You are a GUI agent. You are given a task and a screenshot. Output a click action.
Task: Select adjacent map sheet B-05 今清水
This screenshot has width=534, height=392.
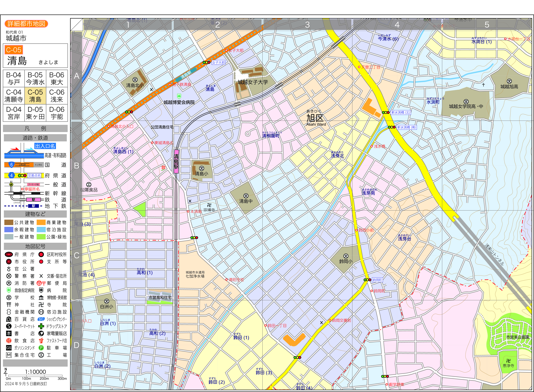35,79
